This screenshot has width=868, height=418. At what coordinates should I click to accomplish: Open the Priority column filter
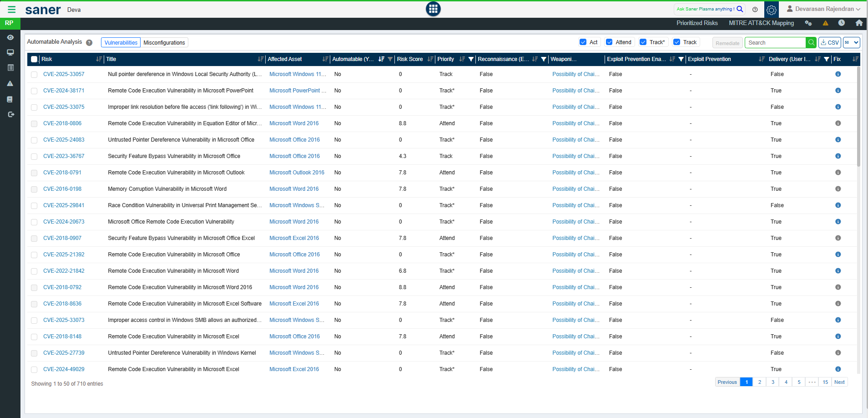(471, 59)
